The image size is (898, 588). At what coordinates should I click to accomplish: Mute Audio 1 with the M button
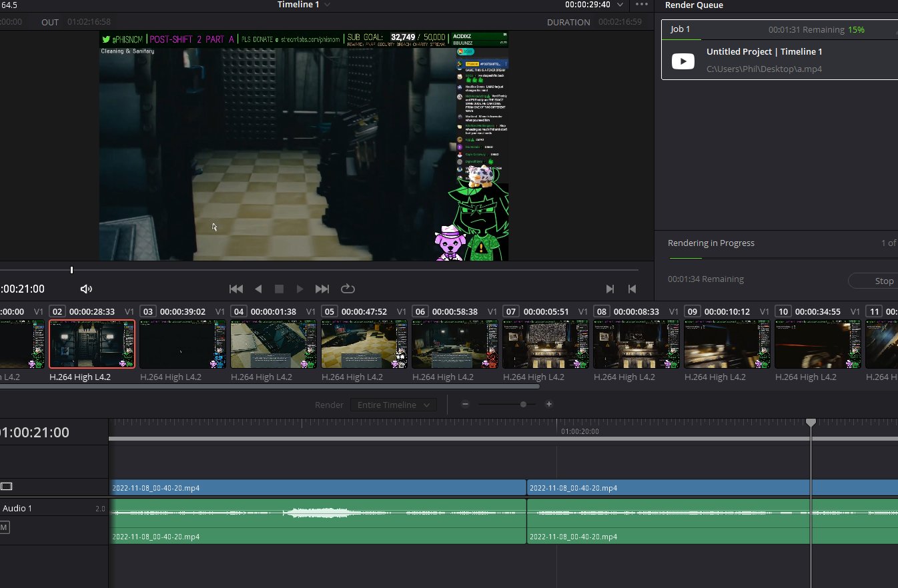4,527
